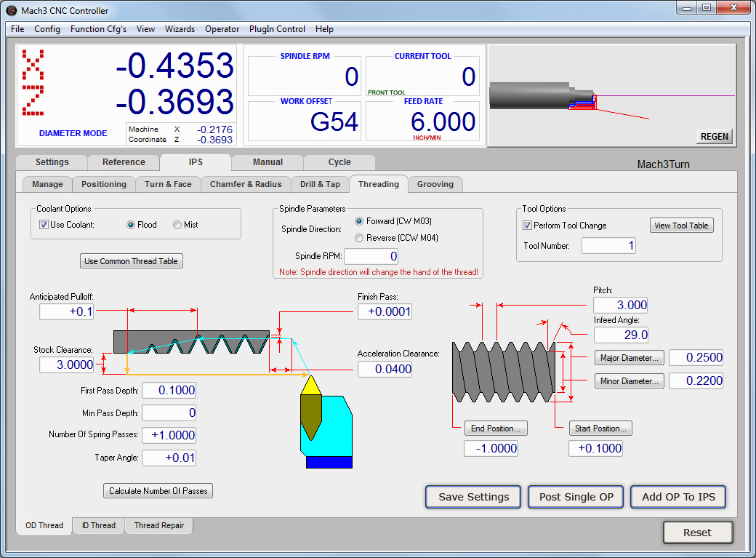Click the End Position value field
Viewport: 756px width, 558px height.
(x=491, y=448)
